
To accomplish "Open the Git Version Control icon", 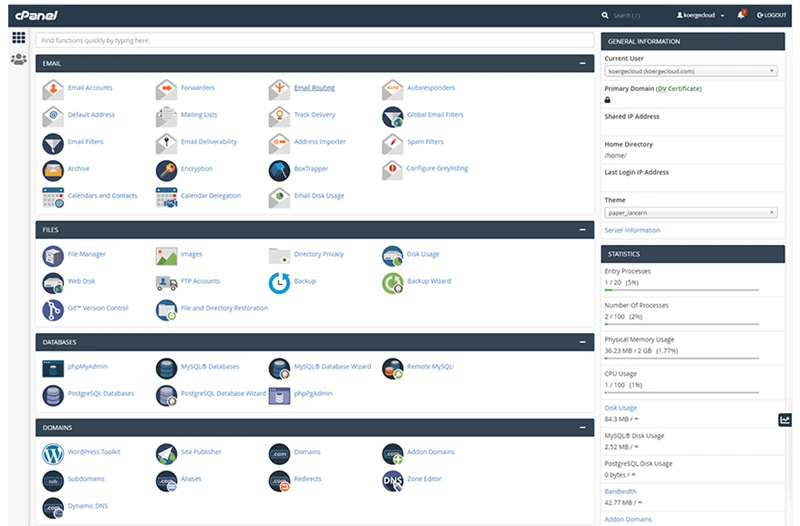I will (x=53, y=310).
